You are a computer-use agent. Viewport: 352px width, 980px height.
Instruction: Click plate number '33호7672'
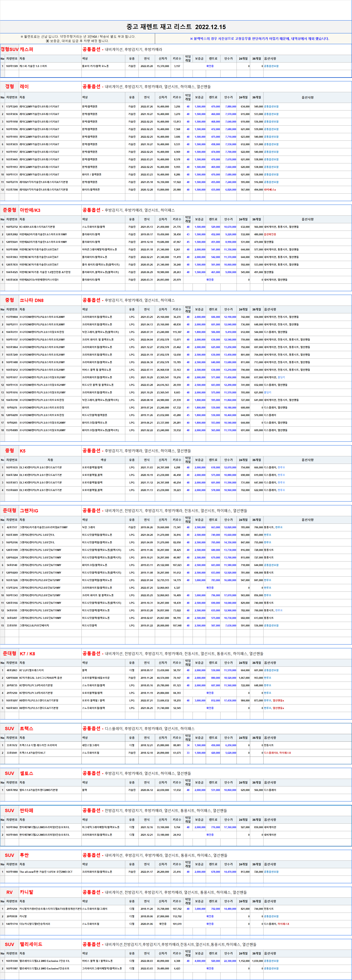[x=12, y=745]
